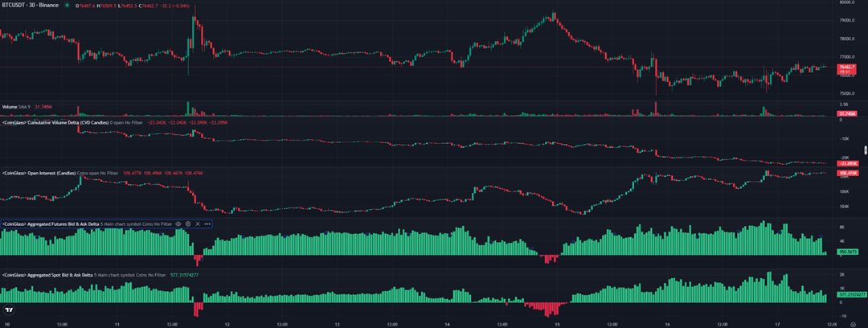Click the 2K label on spot delta scale
The height and width of the screenshot is (328, 868).
[842, 275]
